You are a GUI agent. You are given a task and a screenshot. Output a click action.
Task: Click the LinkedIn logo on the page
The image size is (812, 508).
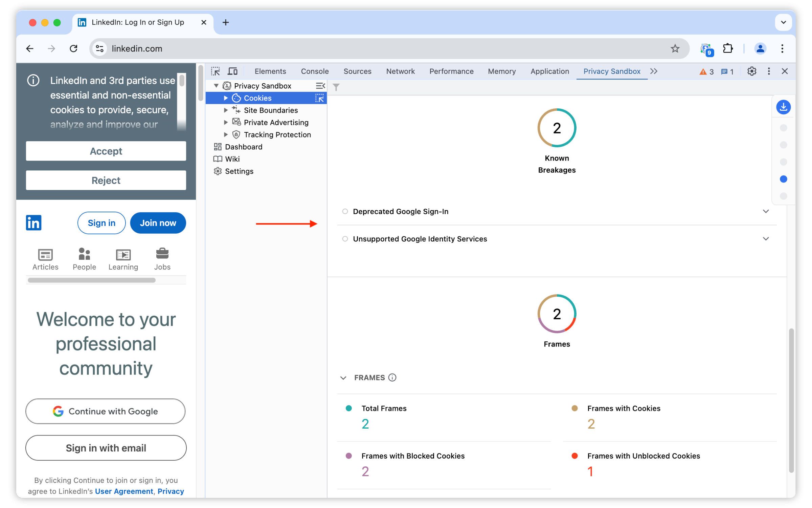[x=33, y=223]
